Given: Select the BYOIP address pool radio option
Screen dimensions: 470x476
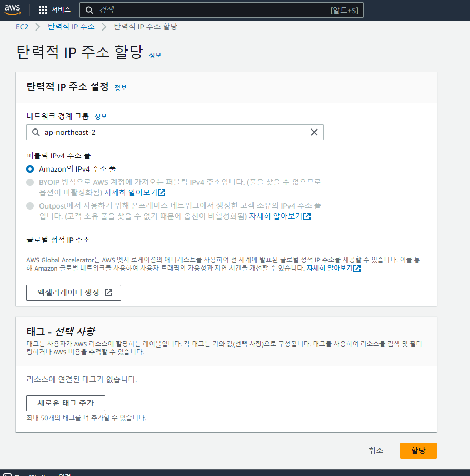Looking at the screenshot, I should (x=30, y=182).
